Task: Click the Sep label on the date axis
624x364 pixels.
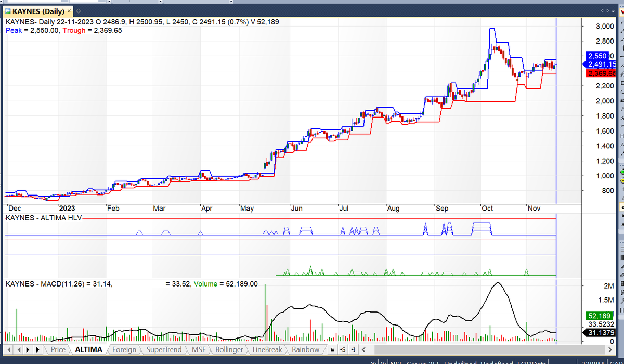Action: point(441,209)
